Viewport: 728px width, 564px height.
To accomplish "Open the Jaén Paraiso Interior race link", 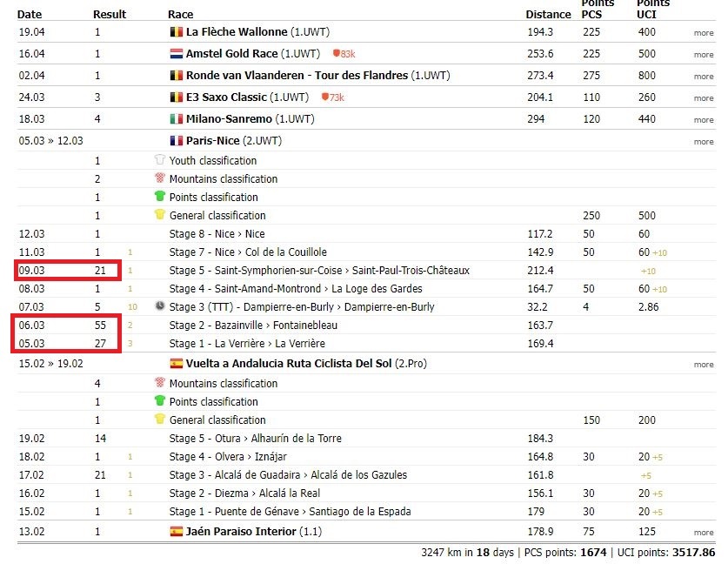I will (x=241, y=532).
